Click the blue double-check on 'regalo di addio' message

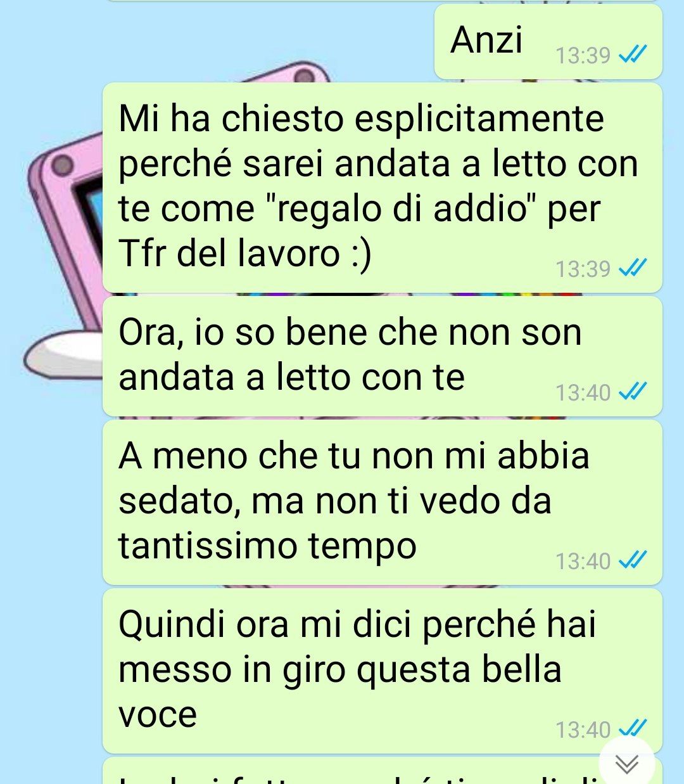(632, 269)
